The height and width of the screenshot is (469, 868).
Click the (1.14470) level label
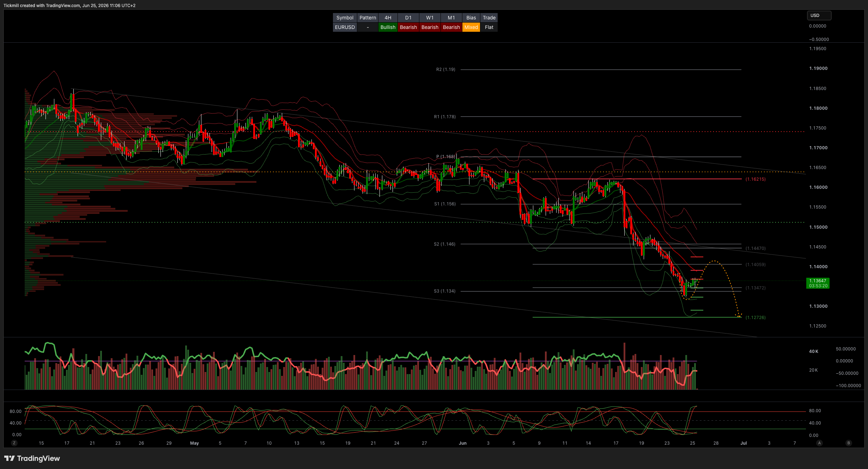pos(755,248)
